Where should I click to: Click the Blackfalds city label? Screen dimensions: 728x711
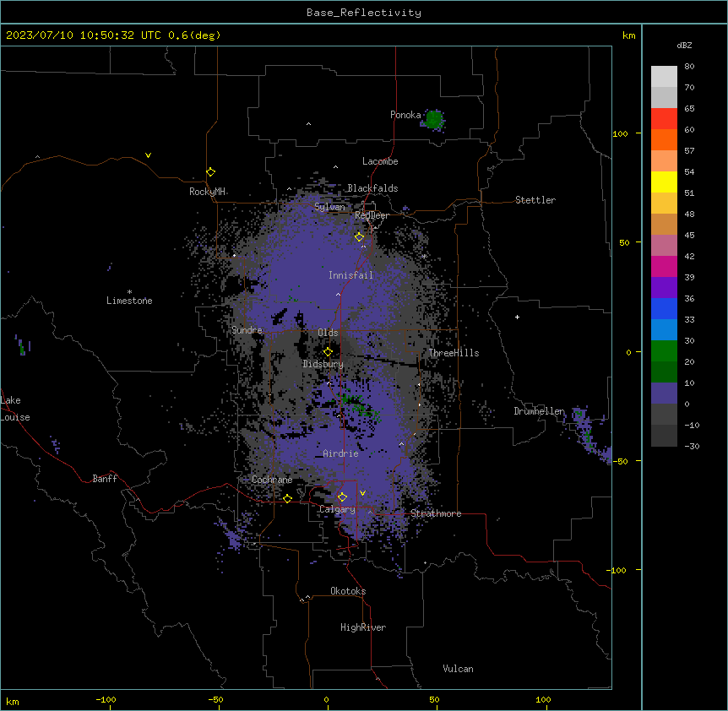point(372,188)
